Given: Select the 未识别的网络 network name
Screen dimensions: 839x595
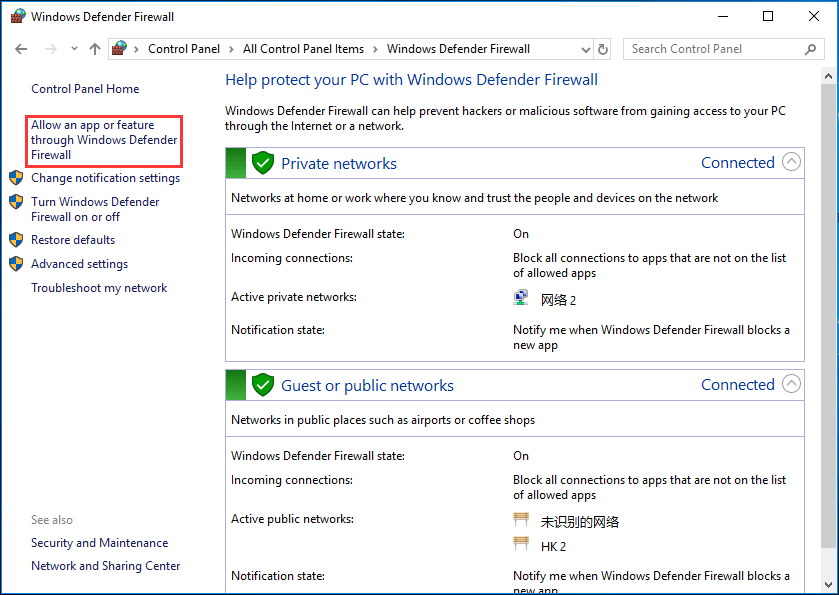Looking at the screenshot, I should pyautogui.click(x=579, y=522).
